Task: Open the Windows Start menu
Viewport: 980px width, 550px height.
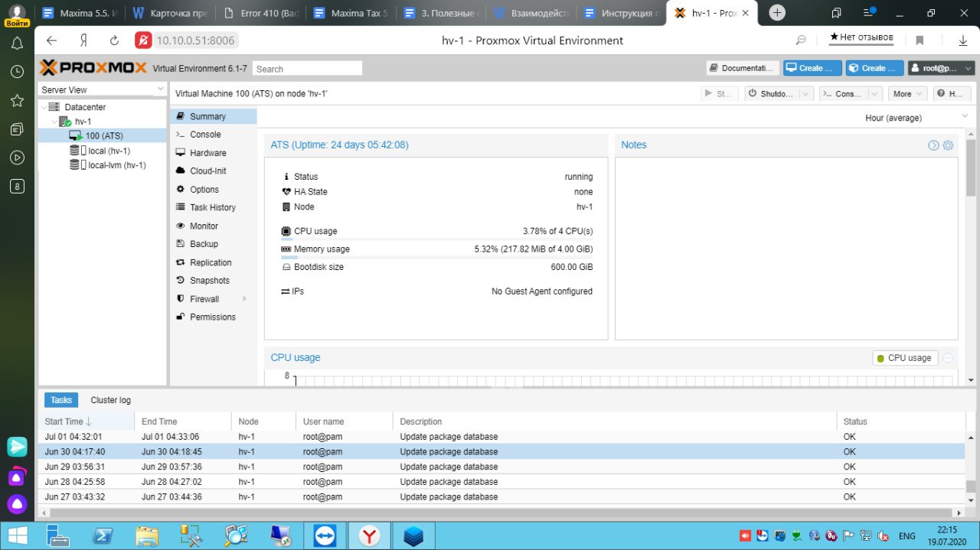Action: pyautogui.click(x=18, y=535)
